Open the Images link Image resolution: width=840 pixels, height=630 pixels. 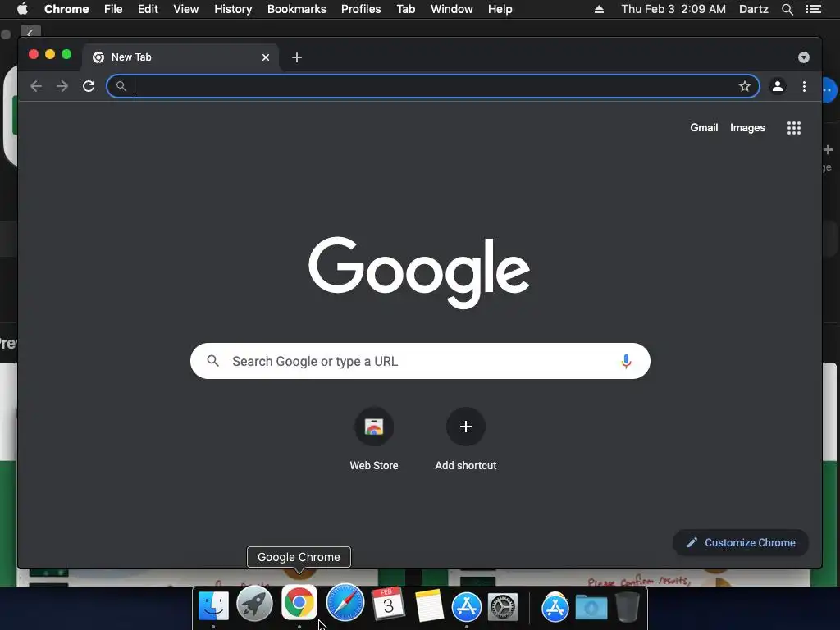747,127
